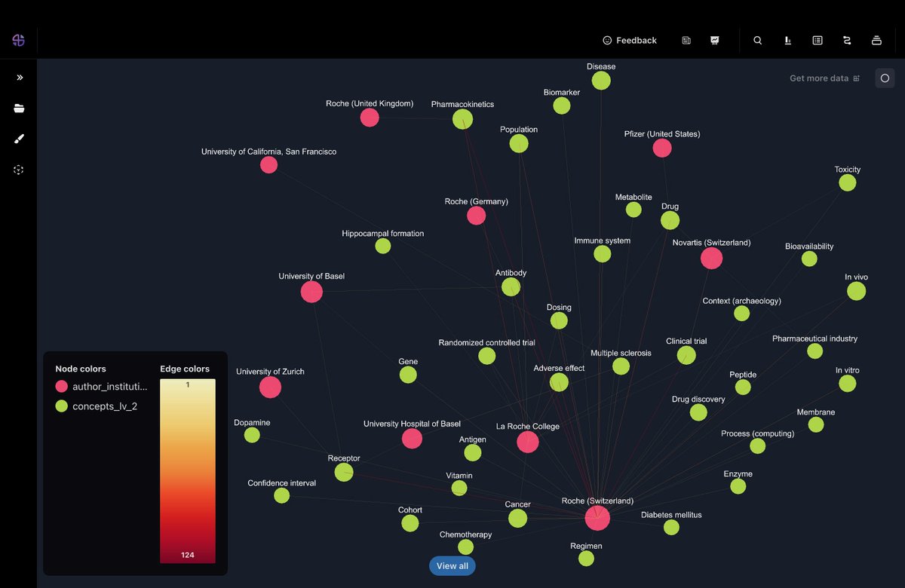Select the Pfizer (United States) node
The image size is (905, 588).
pos(662,149)
